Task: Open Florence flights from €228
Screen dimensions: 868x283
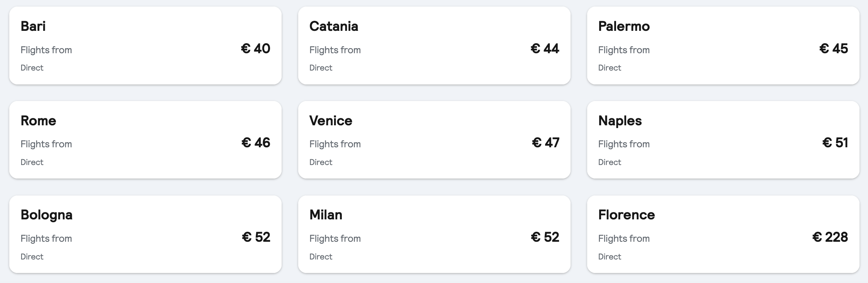Action: point(723,234)
